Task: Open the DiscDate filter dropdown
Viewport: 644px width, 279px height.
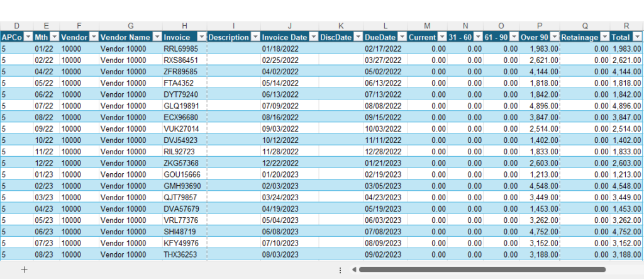Action: (358, 37)
